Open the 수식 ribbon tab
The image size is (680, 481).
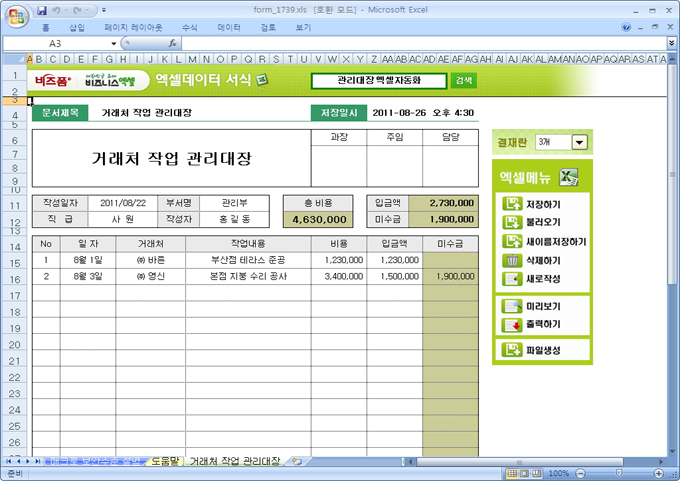(x=190, y=28)
